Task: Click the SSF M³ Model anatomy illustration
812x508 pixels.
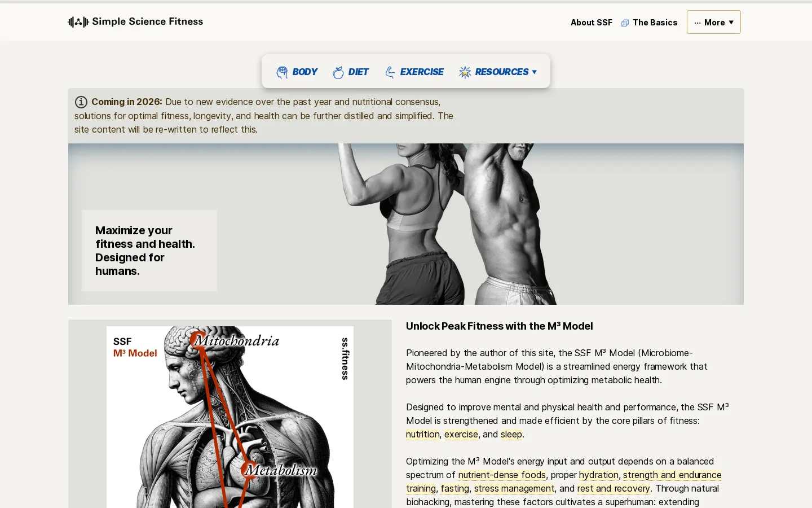Action: [230, 417]
